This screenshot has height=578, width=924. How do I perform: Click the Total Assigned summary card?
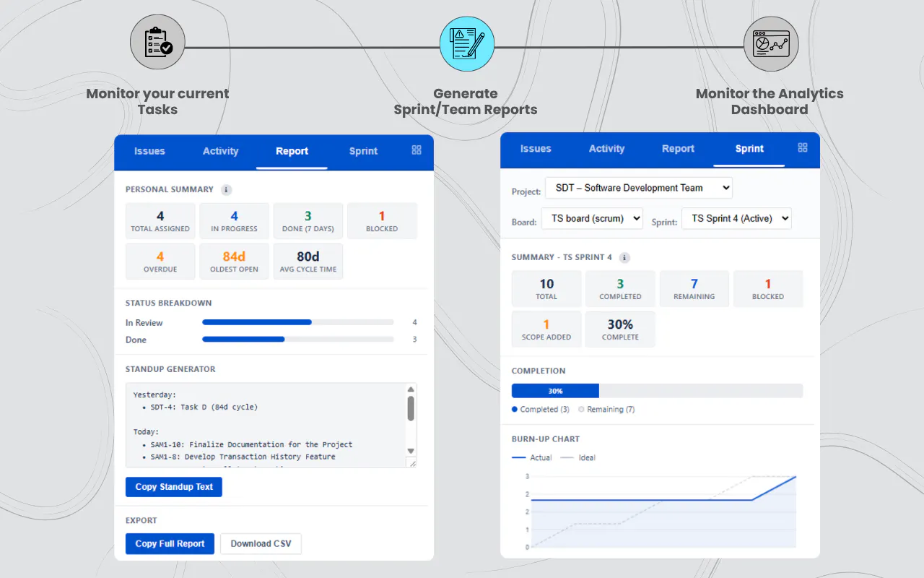pos(160,221)
